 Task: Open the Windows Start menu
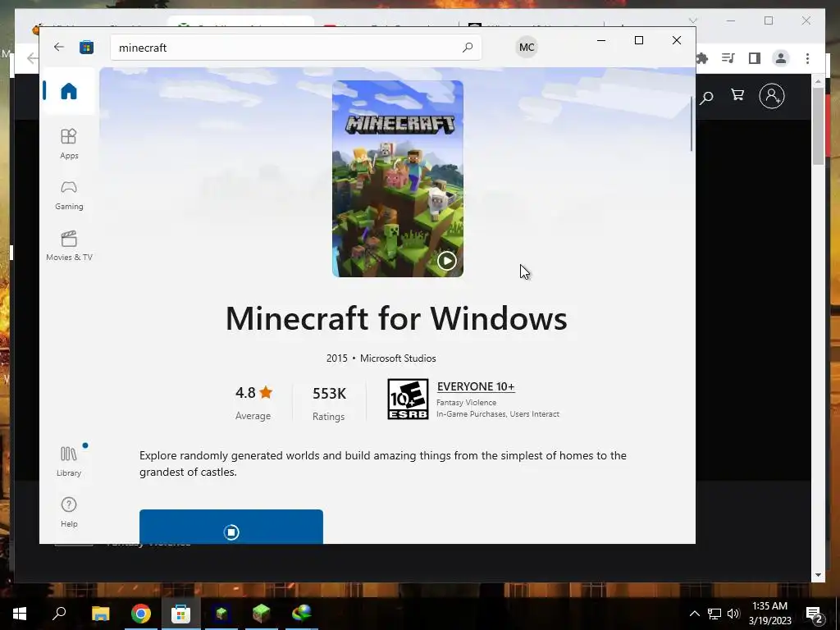pos(20,614)
